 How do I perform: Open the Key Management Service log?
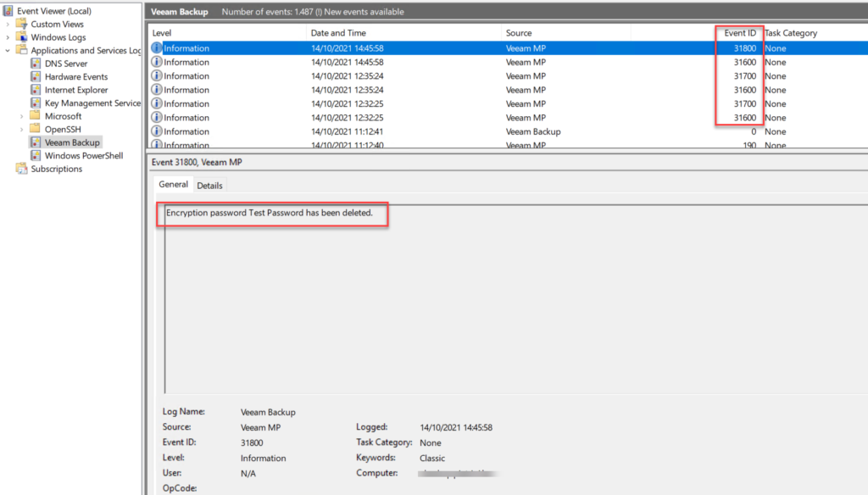(92, 103)
